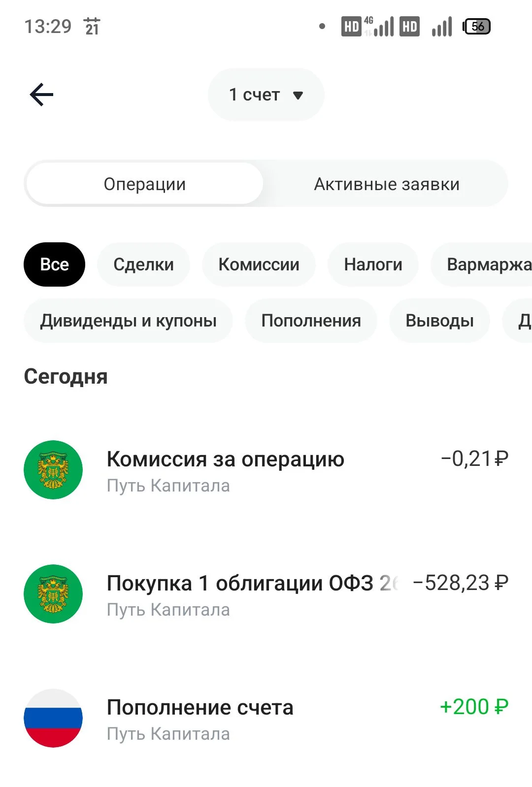Filter by «Дивиденды и купоны»

(128, 321)
